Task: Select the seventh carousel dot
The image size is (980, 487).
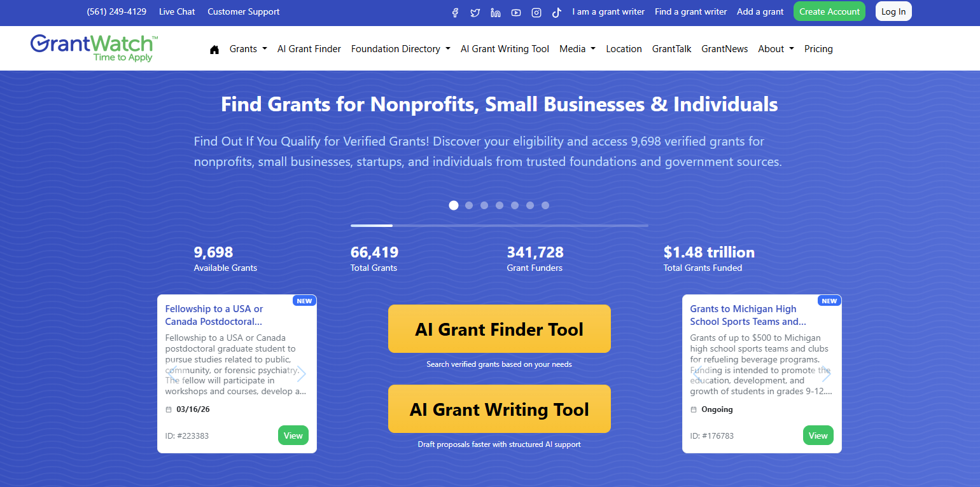Action: coord(545,205)
